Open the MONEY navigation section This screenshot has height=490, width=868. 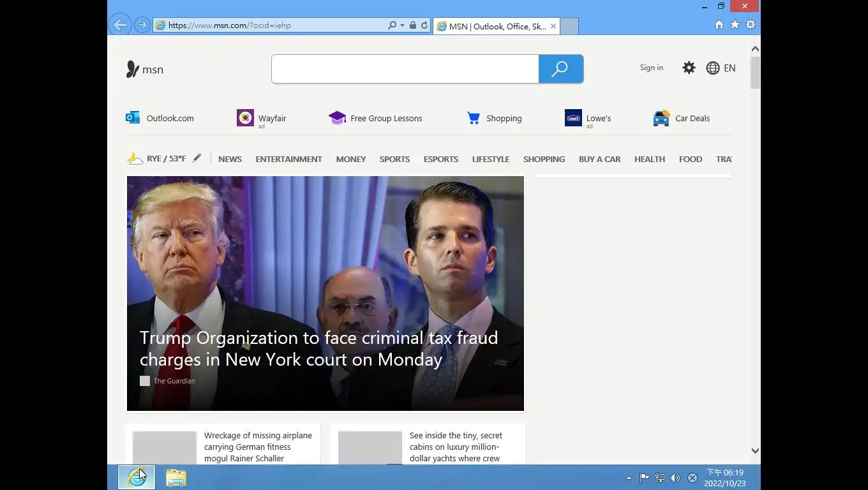pyautogui.click(x=351, y=159)
